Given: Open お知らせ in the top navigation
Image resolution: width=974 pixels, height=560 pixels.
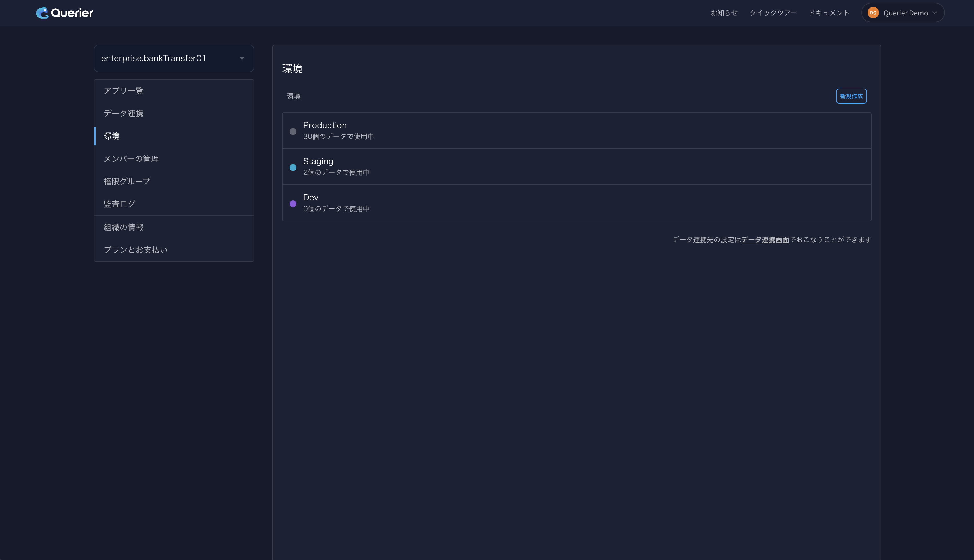Looking at the screenshot, I should coord(724,13).
